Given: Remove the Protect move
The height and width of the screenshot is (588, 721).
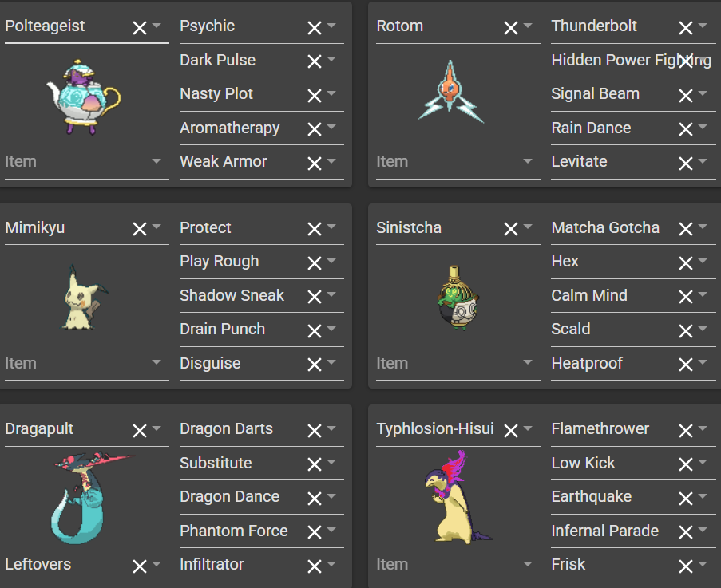Looking at the screenshot, I should (x=315, y=229).
